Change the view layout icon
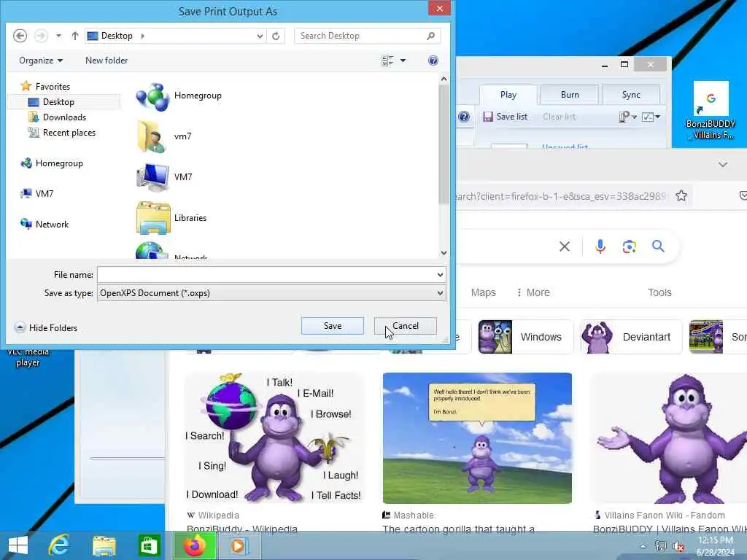 [x=387, y=61]
